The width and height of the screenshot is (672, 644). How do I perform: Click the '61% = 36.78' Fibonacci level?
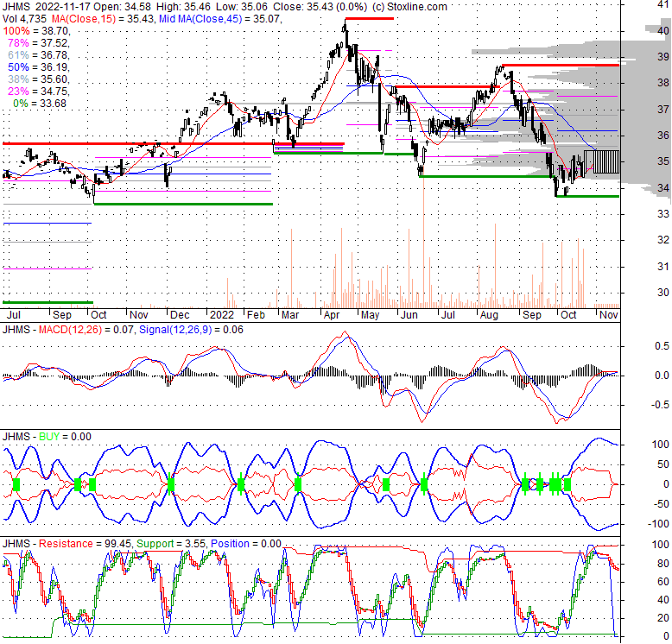(x=38, y=54)
